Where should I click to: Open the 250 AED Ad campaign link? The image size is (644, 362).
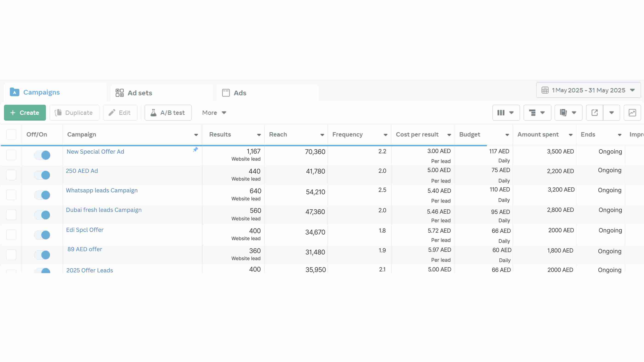click(82, 171)
